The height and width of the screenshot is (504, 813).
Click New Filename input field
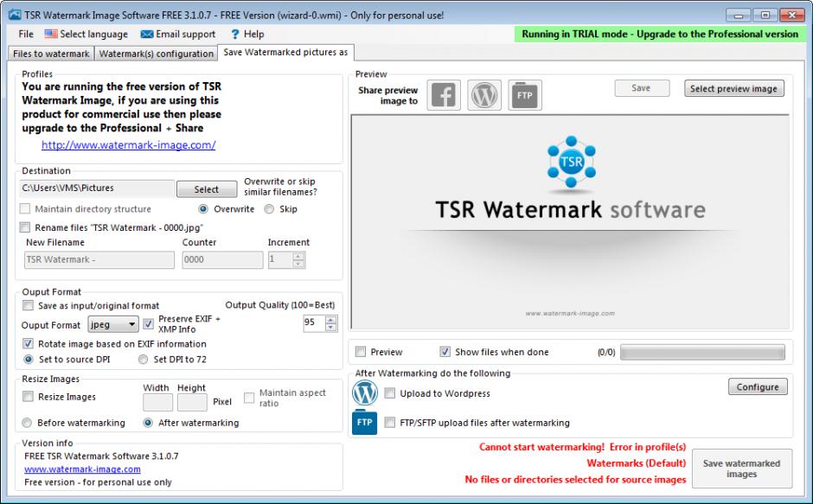(x=99, y=259)
